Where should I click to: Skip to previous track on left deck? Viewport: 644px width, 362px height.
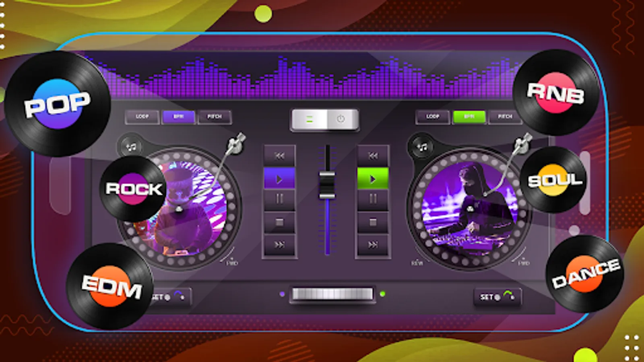tap(279, 156)
